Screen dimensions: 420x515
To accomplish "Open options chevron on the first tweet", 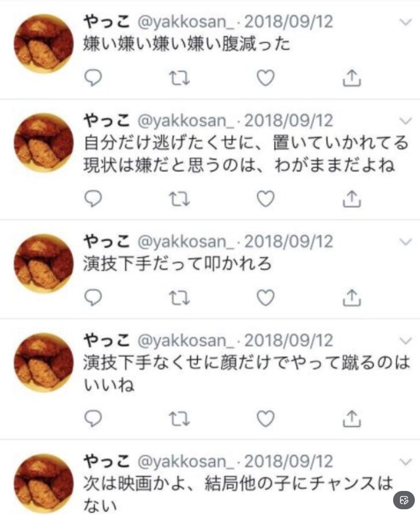I will (x=406, y=22).
